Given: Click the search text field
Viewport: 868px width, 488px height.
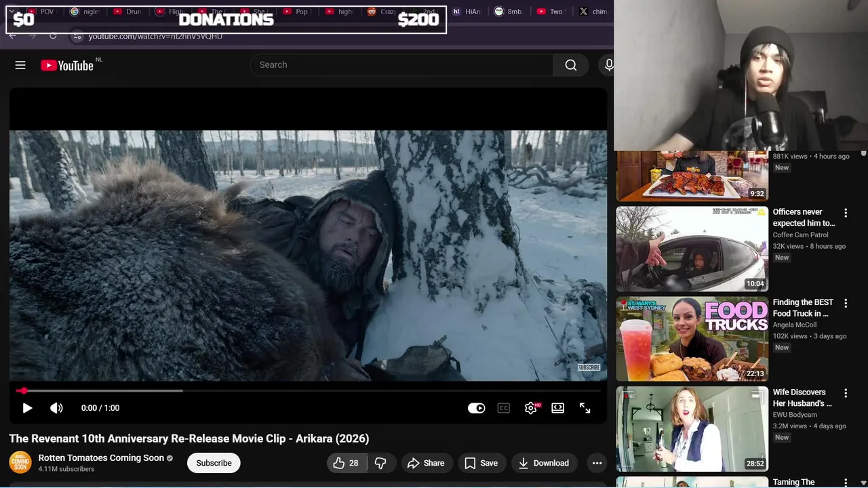Looking at the screenshot, I should point(401,65).
